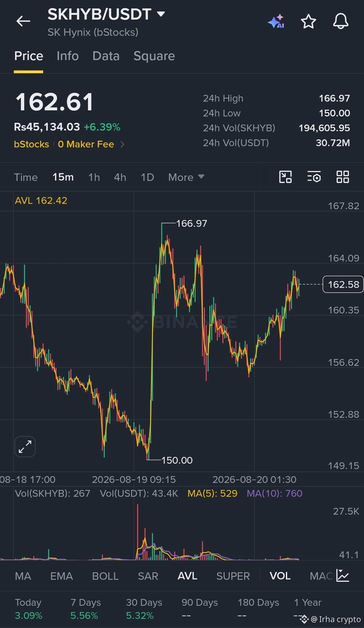Select the 1h interval
Image resolution: width=364 pixels, height=628 pixels.
point(94,177)
